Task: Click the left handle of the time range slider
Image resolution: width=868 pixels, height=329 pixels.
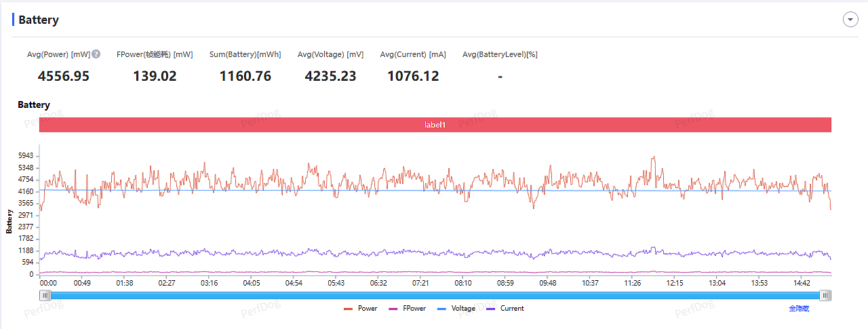Action: 45,295
